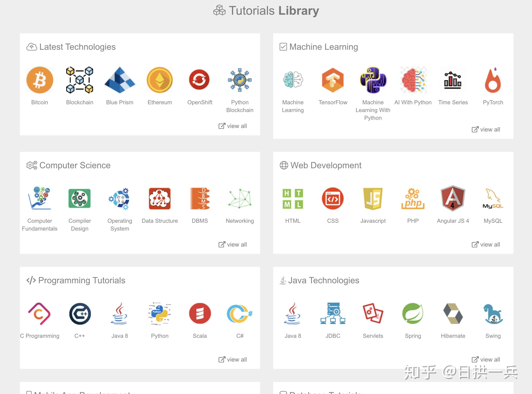
Task: Click the Ethereum text label
Action: [160, 102]
